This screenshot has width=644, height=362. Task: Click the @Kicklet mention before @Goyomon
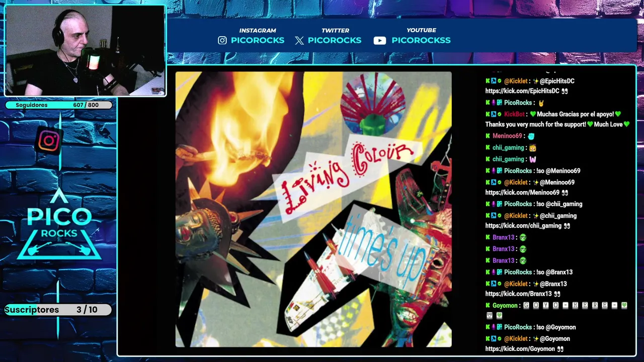point(516,339)
